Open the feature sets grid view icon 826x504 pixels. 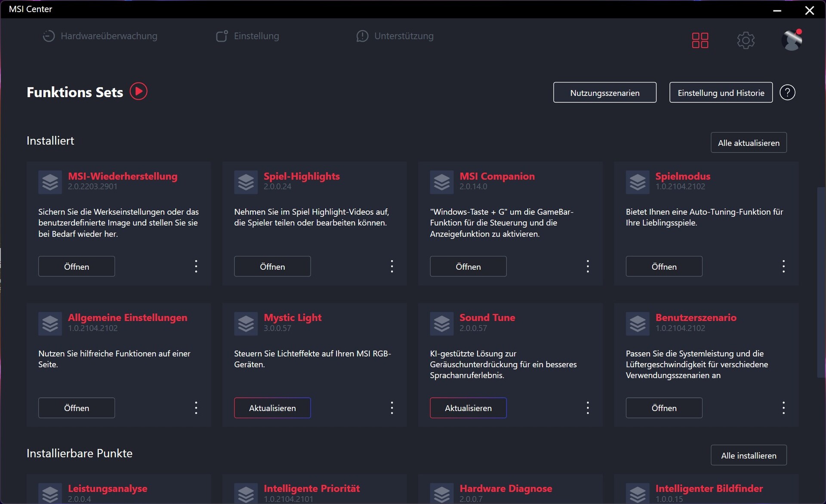[700, 40]
